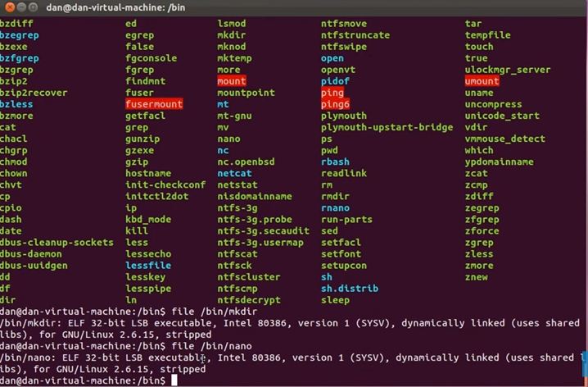Select the 'uncompress' entry
This screenshot has width=588, height=387.
[494, 104]
